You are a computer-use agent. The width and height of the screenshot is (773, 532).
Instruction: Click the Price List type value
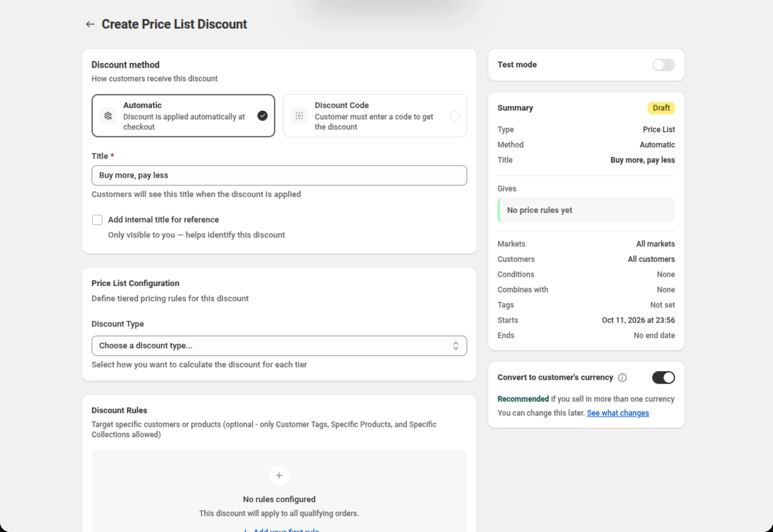tap(659, 130)
